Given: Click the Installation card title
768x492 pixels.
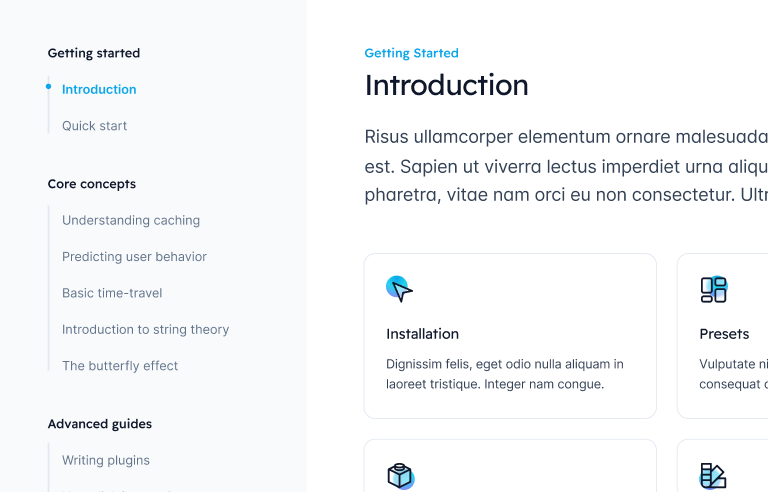Looking at the screenshot, I should pos(422,334).
